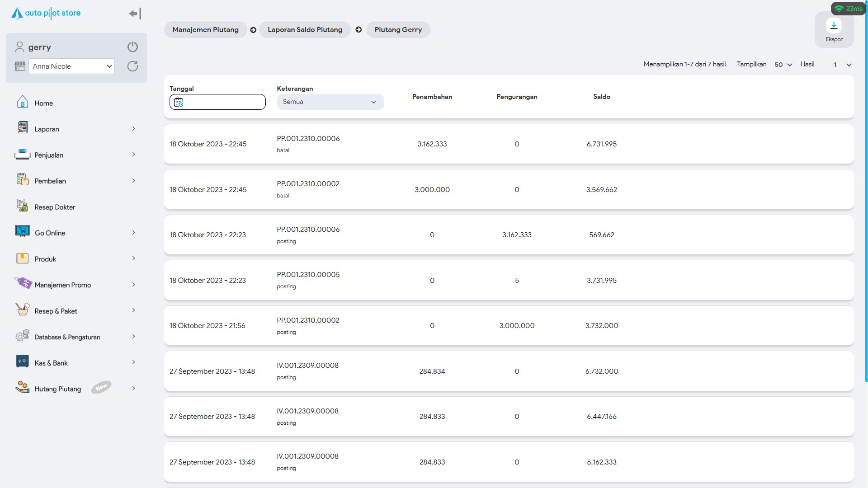Go to Manajemen Piutang breadcrumb
The image size is (868, 488).
[x=205, y=30]
